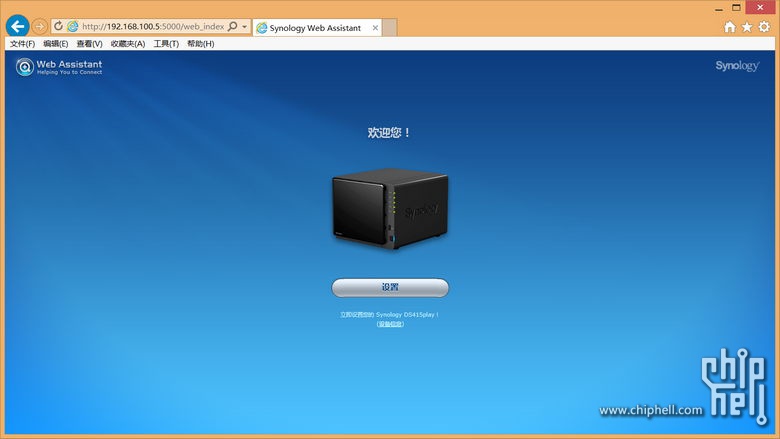780x439 pixels.
Task: Open the 编辑(E) menu
Action: click(x=55, y=44)
